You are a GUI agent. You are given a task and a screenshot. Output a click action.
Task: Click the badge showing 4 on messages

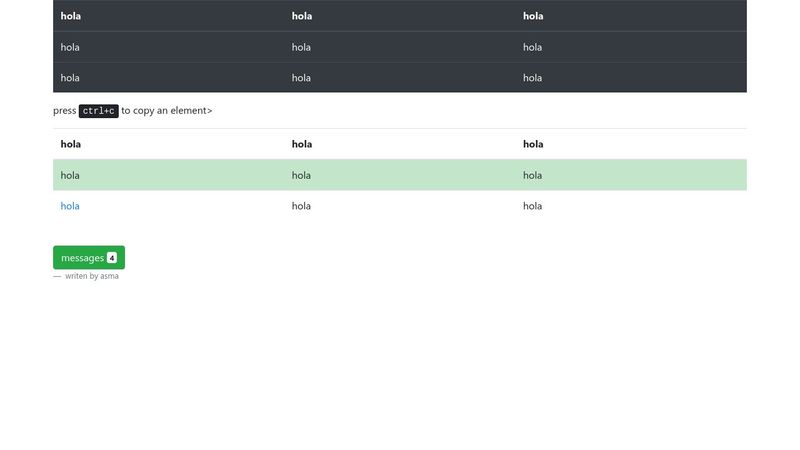point(112,258)
